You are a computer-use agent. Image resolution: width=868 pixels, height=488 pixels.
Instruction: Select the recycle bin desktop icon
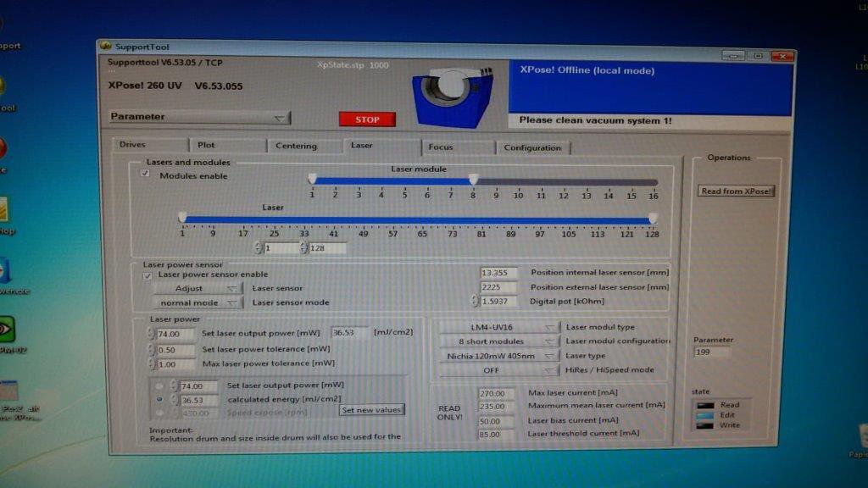[858, 436]
